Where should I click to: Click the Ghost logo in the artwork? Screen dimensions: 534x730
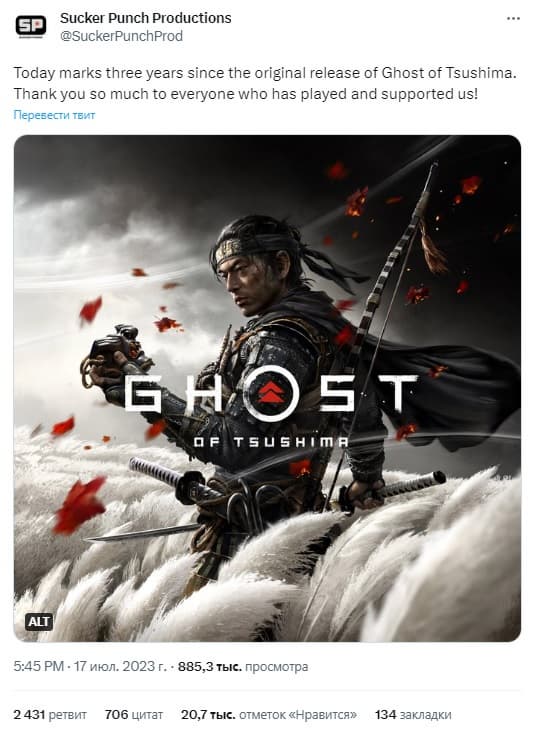coord(270,393)
